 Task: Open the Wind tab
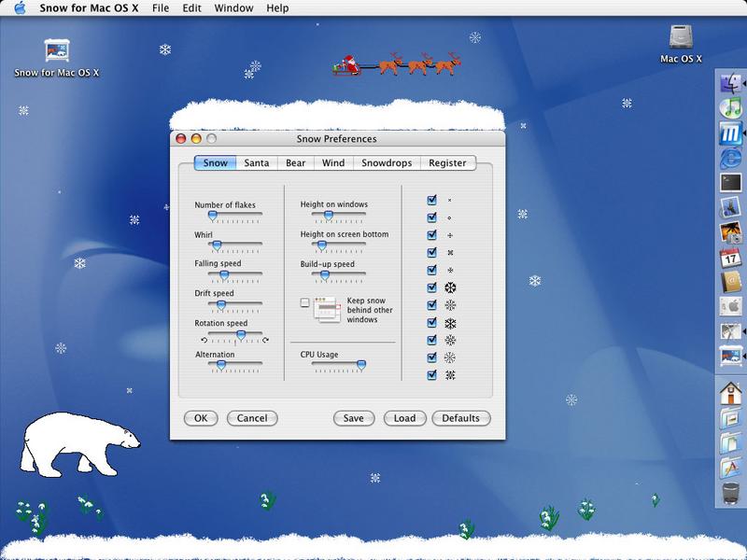pos(333,162)
